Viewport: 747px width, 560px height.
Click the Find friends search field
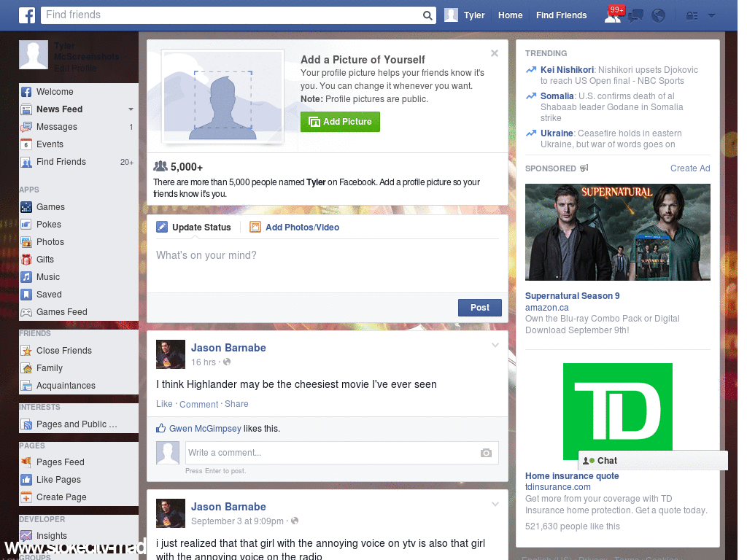pyautogui.click(x=232, y=15)
